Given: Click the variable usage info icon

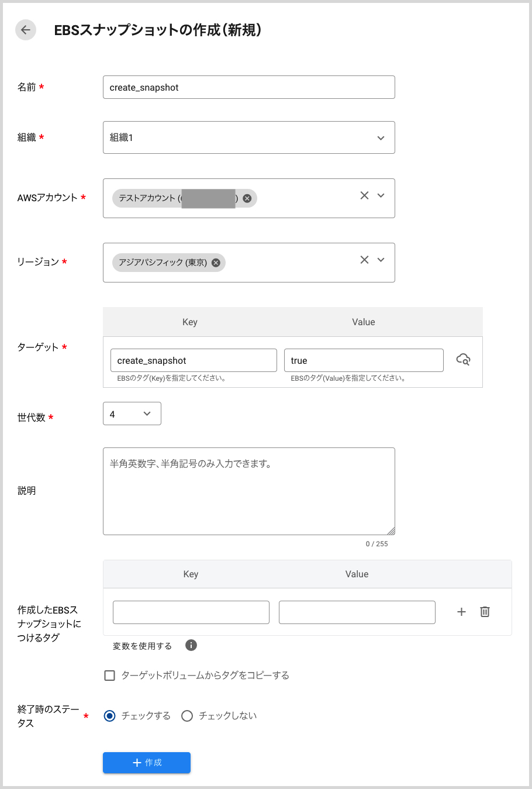Looking at the screenshot, I should (x=191, y=645).
